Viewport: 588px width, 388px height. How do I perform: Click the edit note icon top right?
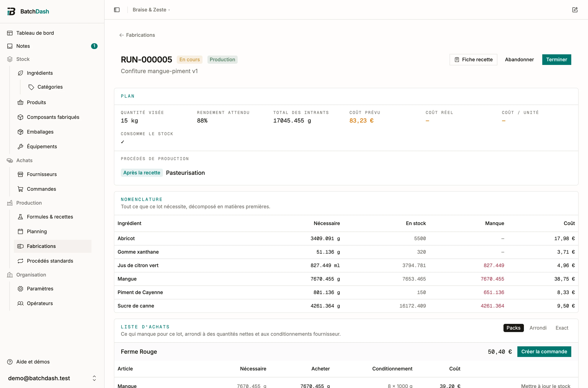click(575, 10)
